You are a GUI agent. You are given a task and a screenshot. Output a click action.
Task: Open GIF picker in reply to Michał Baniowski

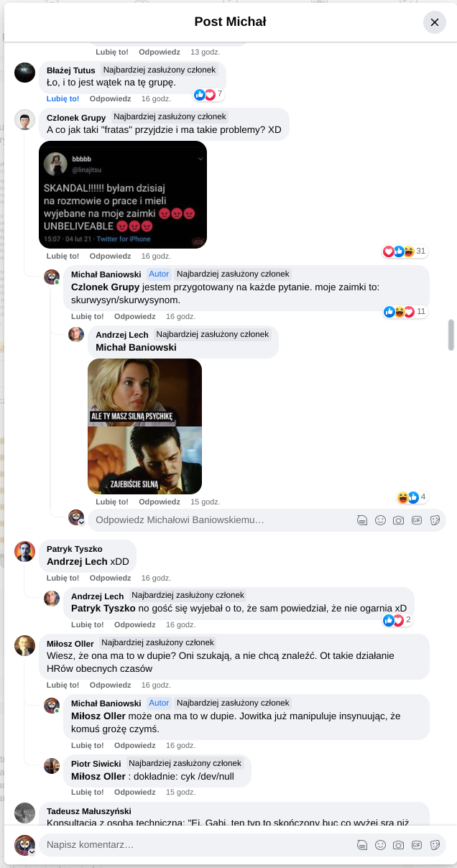click(417, 520)
